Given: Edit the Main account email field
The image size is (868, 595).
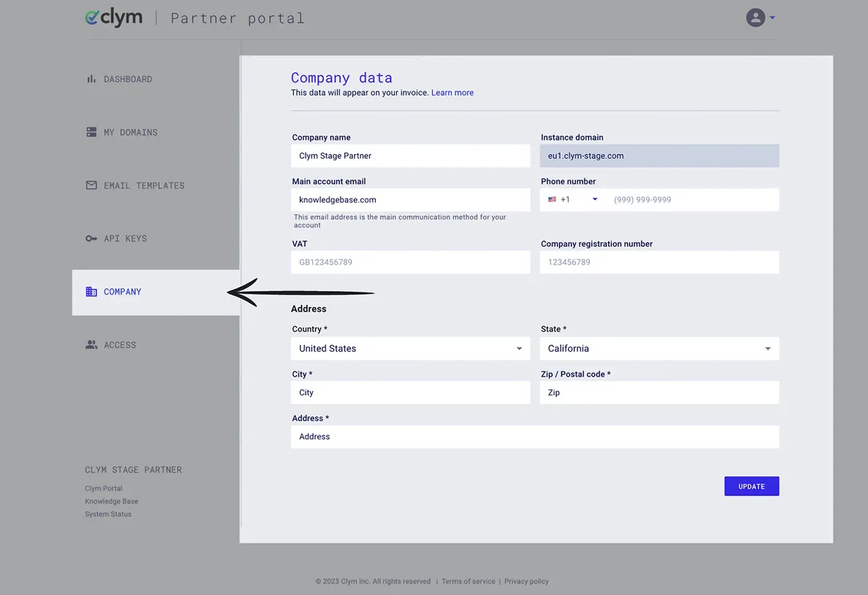Looking at the screenshot, I should pos(411,200).
